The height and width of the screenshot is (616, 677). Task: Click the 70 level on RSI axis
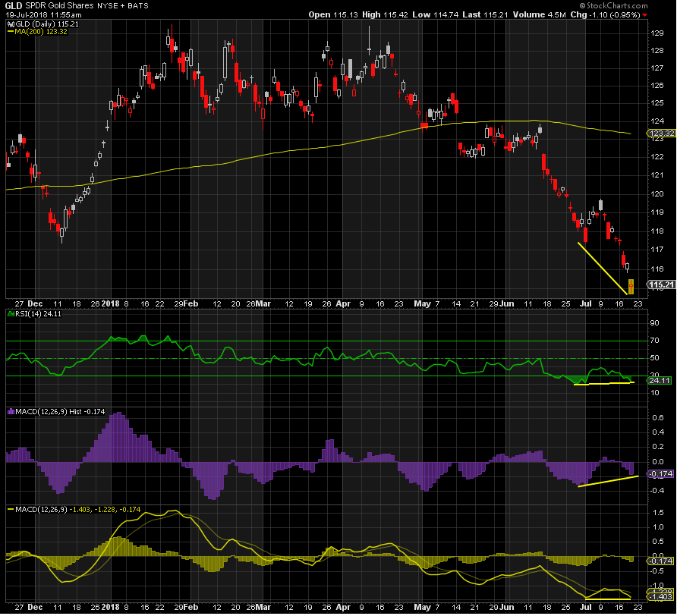click(654, 341)
